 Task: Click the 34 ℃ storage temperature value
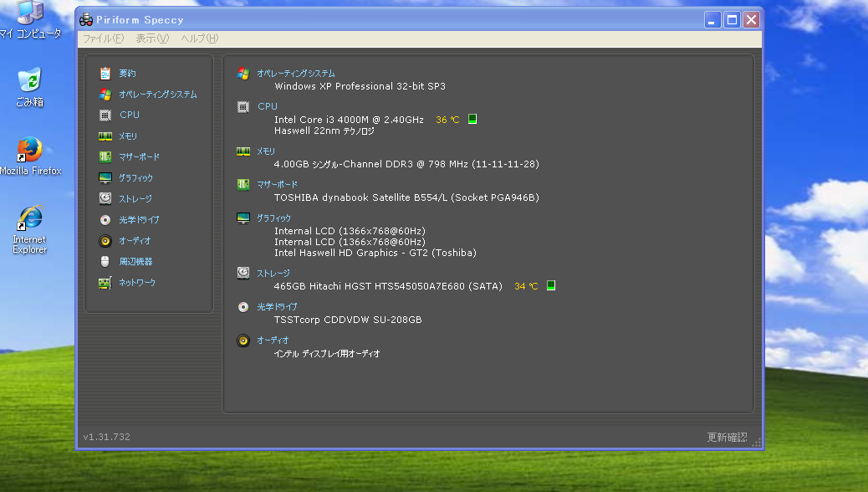tap(526, 286)
